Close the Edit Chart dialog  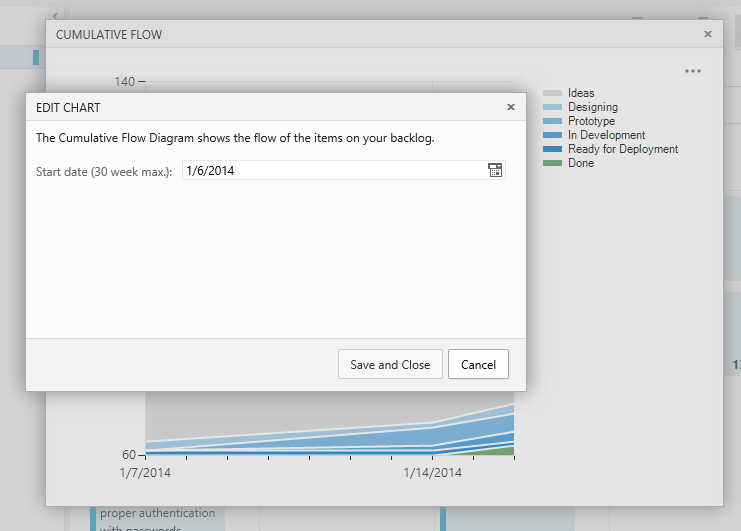click(x=511, y=107)
